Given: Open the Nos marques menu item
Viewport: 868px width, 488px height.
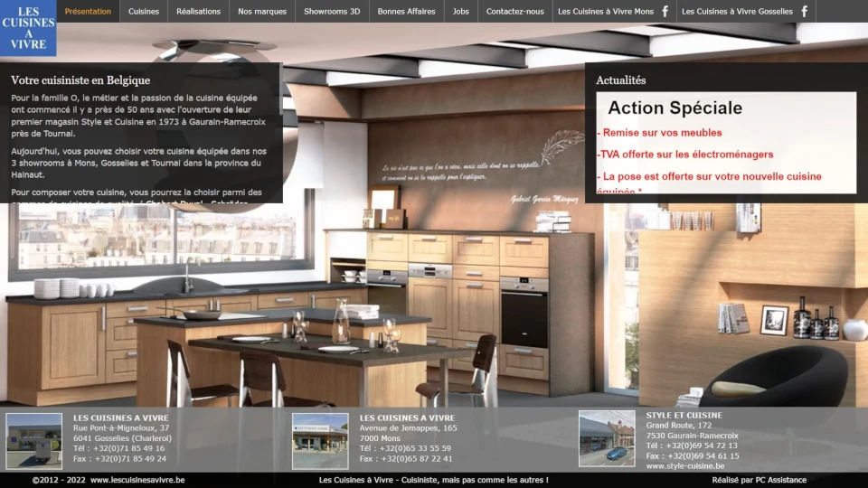Looking at the screenshot, I should (262, 11).
